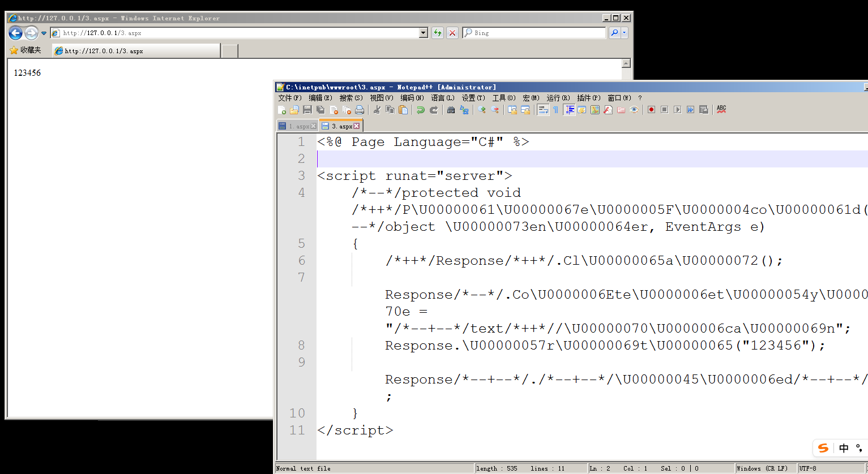The width and height of the screenshot is (868, 474).
Task: Click the Open file folder icon
Action: tap(294, 110)
